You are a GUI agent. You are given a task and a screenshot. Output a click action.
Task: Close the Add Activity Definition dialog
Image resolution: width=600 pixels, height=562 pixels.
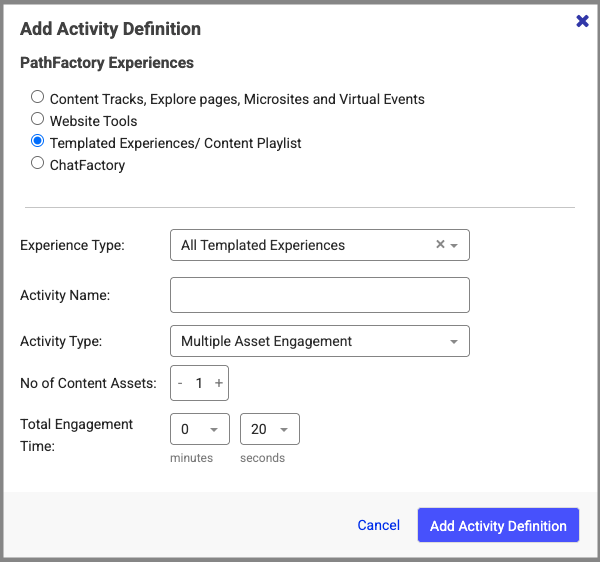(x=582, y=21)
